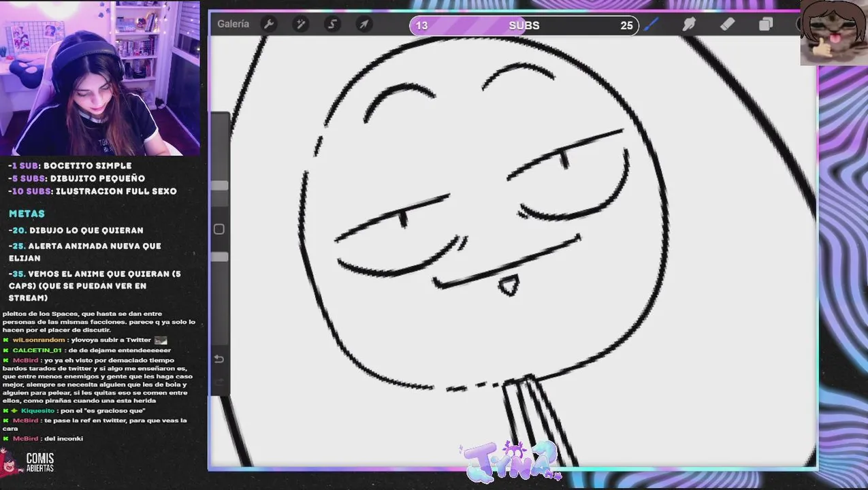
Task: Activate the Transform arrow tool
Action: click(x=364, y=24)
